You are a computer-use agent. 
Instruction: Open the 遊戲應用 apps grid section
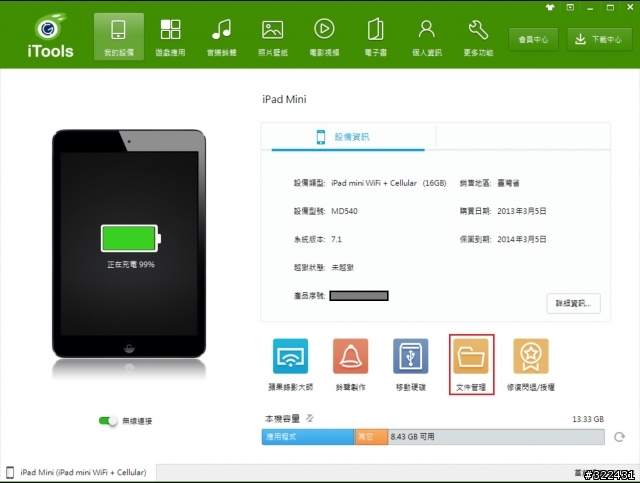point(170,37)
